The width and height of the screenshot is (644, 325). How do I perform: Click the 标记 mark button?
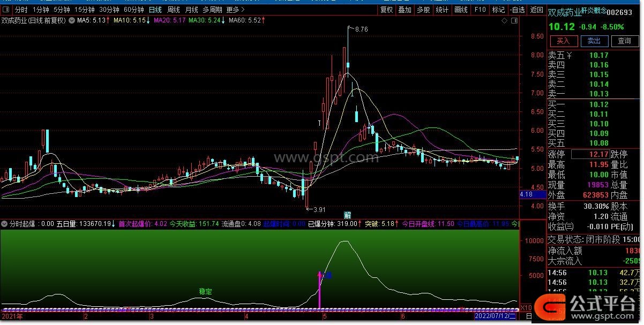coord(498,10)
